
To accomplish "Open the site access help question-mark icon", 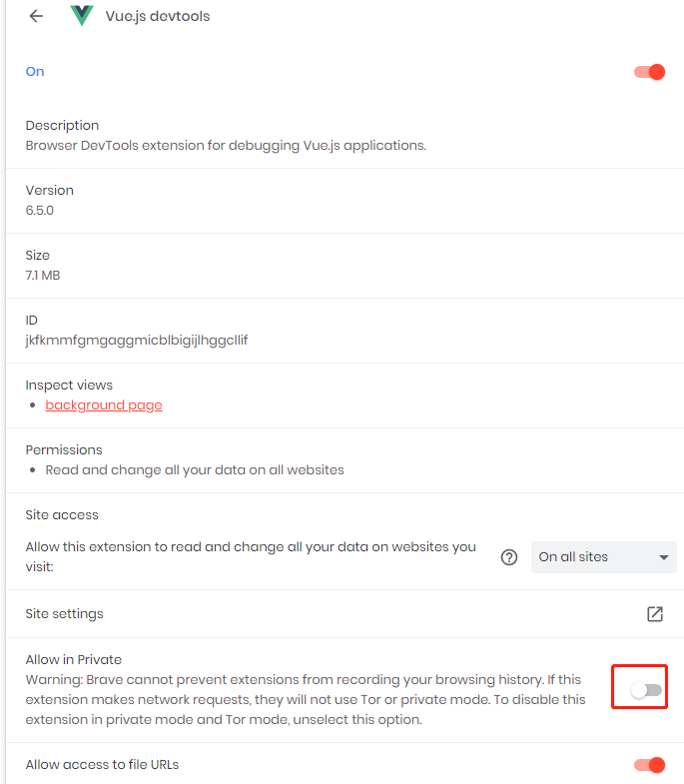I will point(509,557).
